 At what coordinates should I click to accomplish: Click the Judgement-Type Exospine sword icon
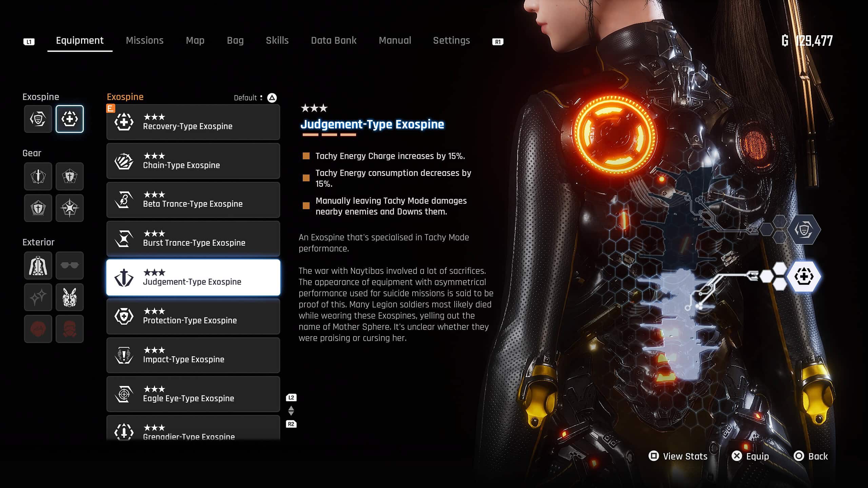click(x=124, y=278)
